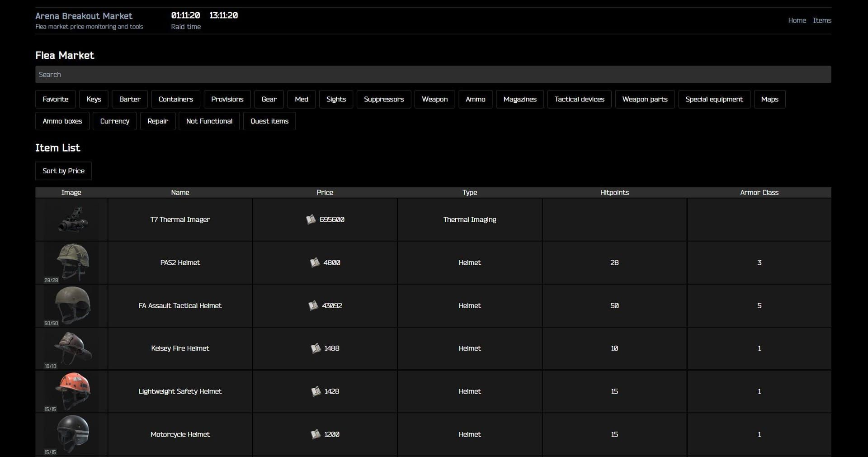Click the PAS2 Helmet thumbnail
Image resolution: width=868 pixels, height=457 pixels.
(71, 262)
